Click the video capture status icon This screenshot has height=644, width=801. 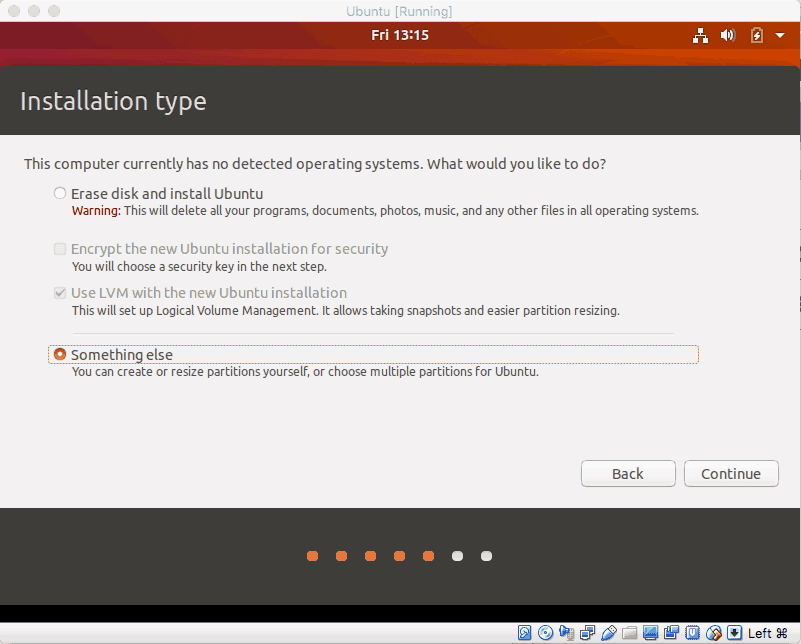tap(671, 633)
